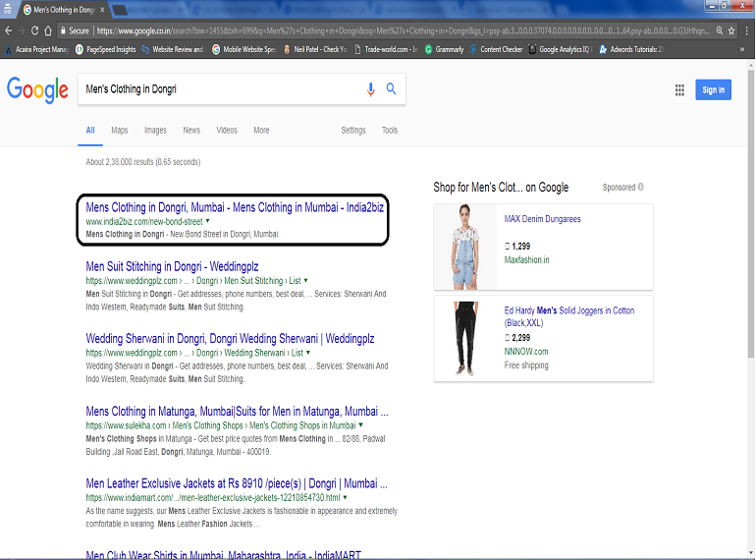
Task: Expand the sulekha.com URL dropdown arrow
Action: pyautogui.click(x=360, y=425)
